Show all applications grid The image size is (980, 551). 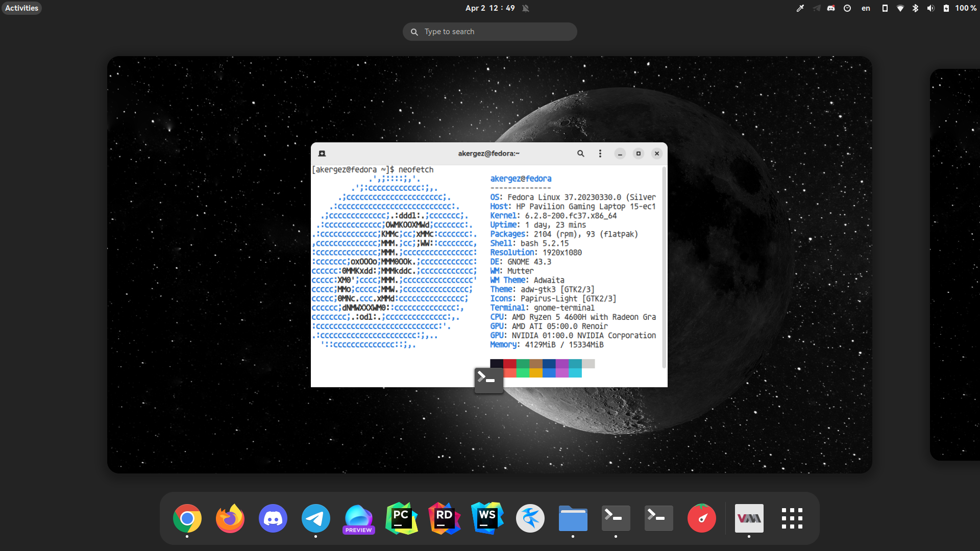click(x=792, y=518)
